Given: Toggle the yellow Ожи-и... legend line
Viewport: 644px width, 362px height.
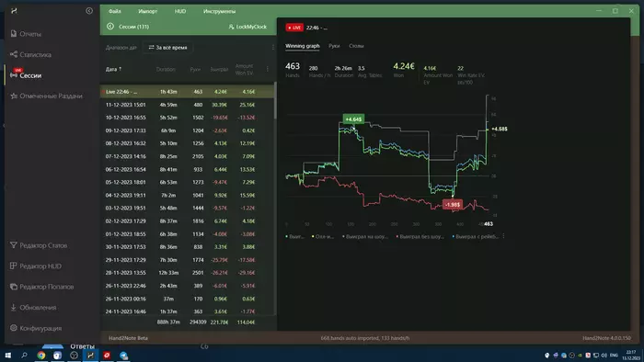Looking at the screenshot, I should click(x=323, y=236).
